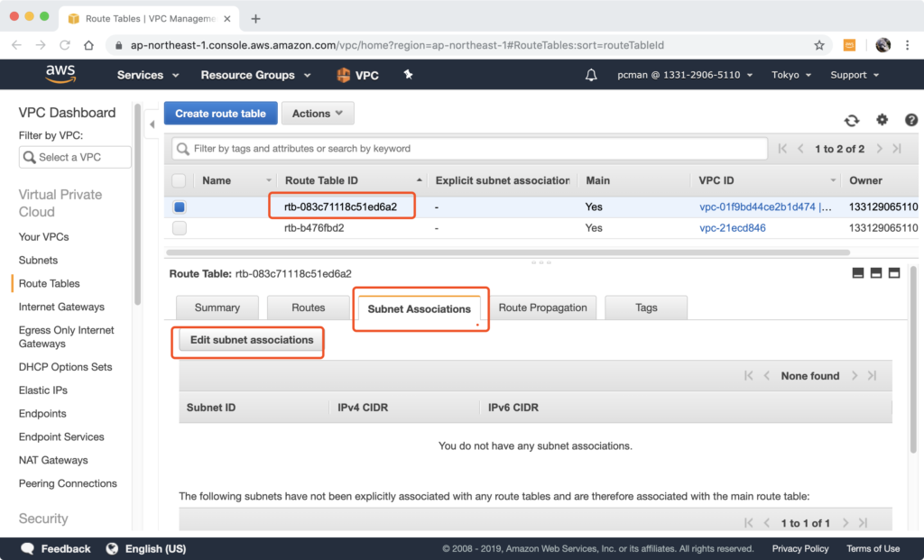Click the Feedback button in footer
The image size is (924, 560).
[x=56, y=549]
